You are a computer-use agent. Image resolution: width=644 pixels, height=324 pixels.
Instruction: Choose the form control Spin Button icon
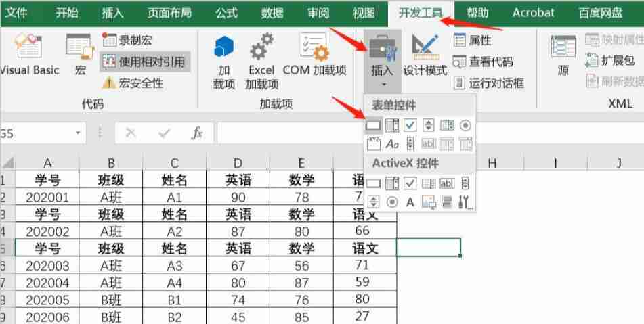coord(429,126)
